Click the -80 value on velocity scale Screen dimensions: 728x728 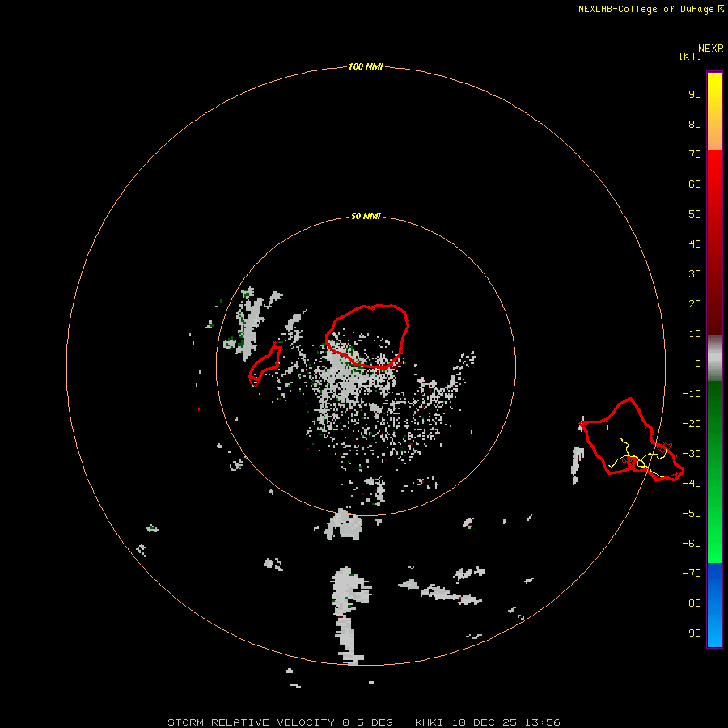click(x=692, y=603)
